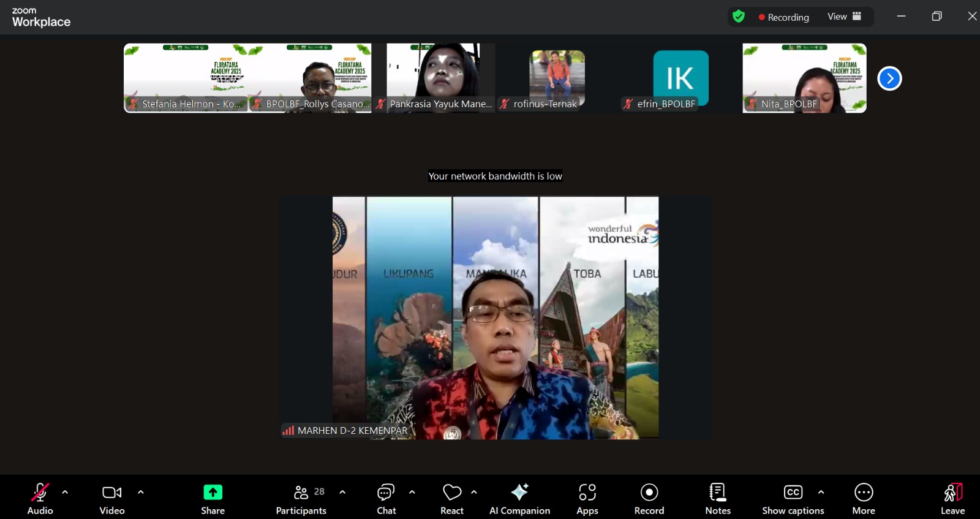The height and width of the screenshot is (519, 980).
Task: Launch the AI Companion sparkle icon
Action: pyautogui.click(x=519, y=491)
